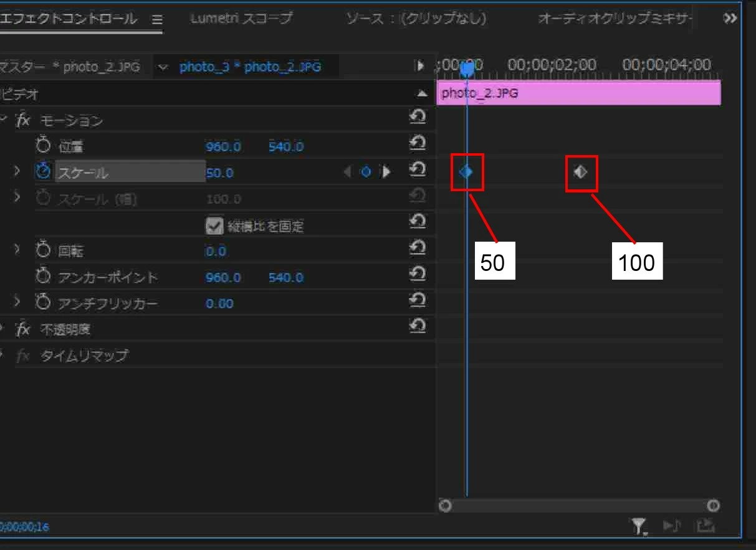756x550 pixels.
Task: Open the master clip dropdown chevron
Action: (164, 67)
